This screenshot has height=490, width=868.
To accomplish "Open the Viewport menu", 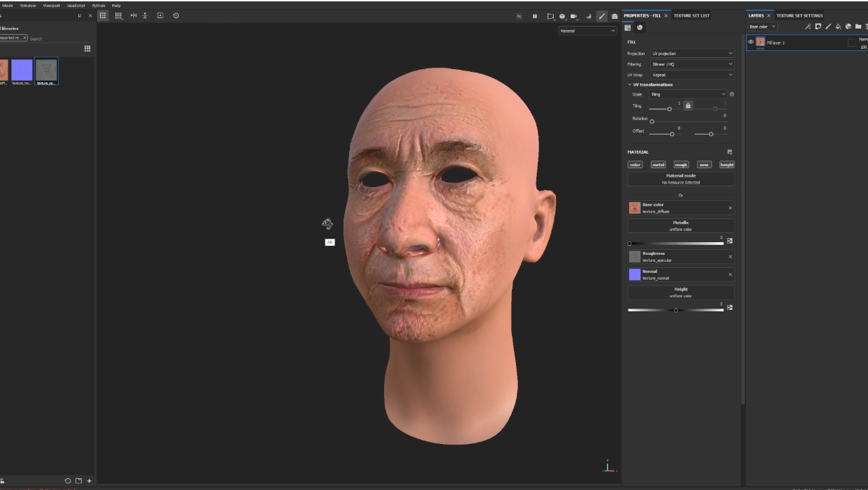I will click(x=52, y=5).
